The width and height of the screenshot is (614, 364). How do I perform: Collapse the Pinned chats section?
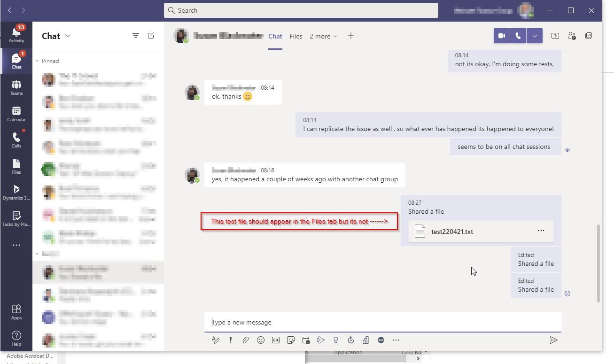point(37,61)
